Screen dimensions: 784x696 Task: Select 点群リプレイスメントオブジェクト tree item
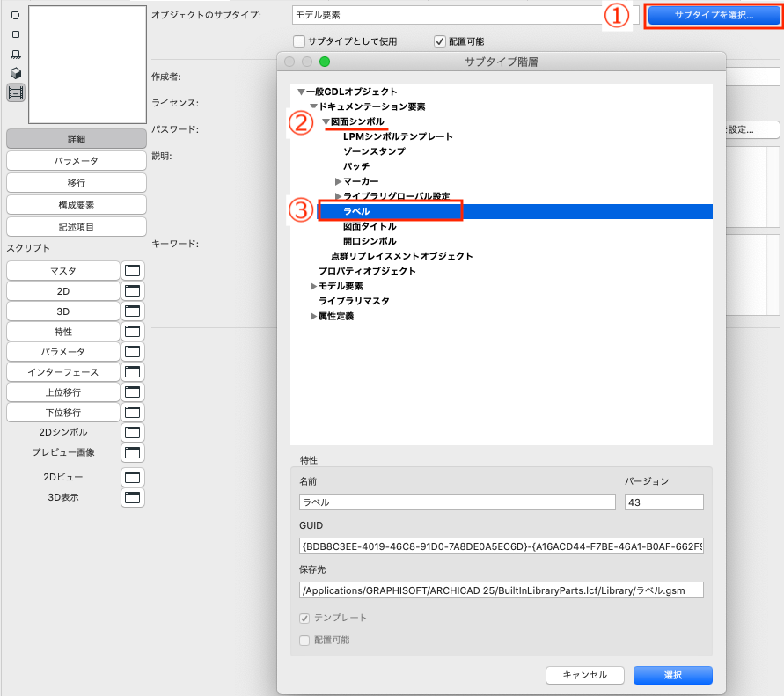coord(402,256)
